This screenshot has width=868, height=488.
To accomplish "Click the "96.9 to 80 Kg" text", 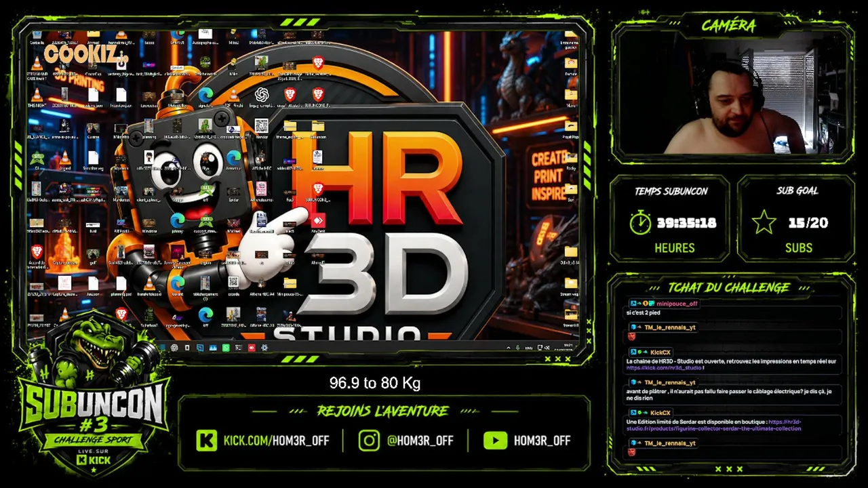I will pos(375,384).
